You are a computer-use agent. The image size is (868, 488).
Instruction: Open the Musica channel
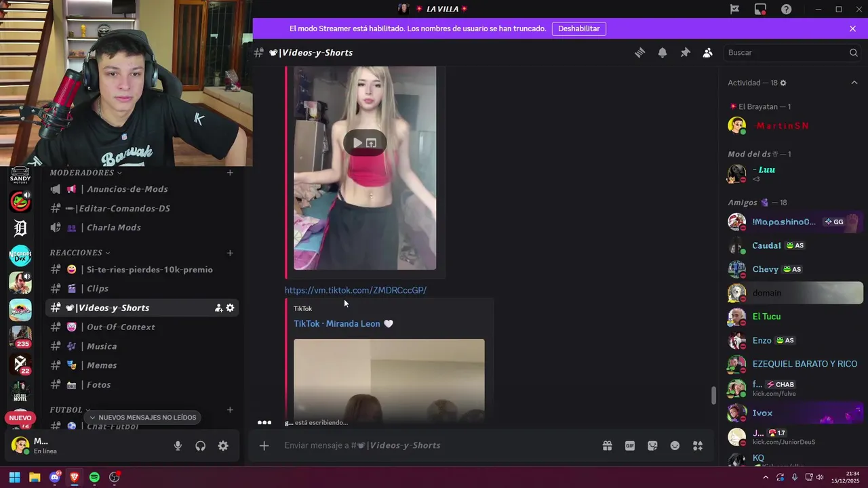coord(142,346)
